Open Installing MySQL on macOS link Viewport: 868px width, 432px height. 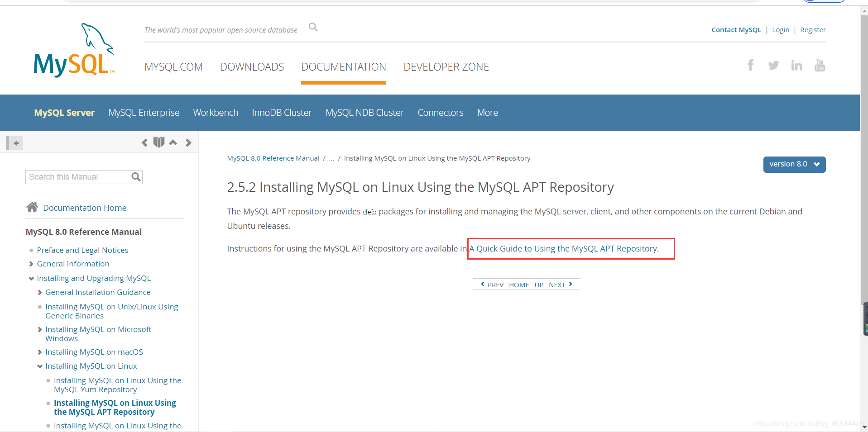(x=94, y=352)
